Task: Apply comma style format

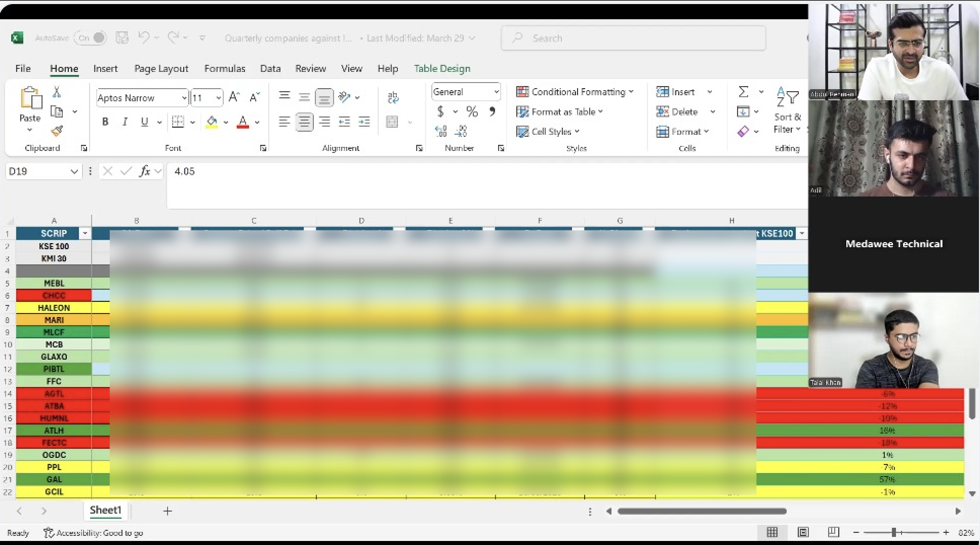Action: coord(493,111)
